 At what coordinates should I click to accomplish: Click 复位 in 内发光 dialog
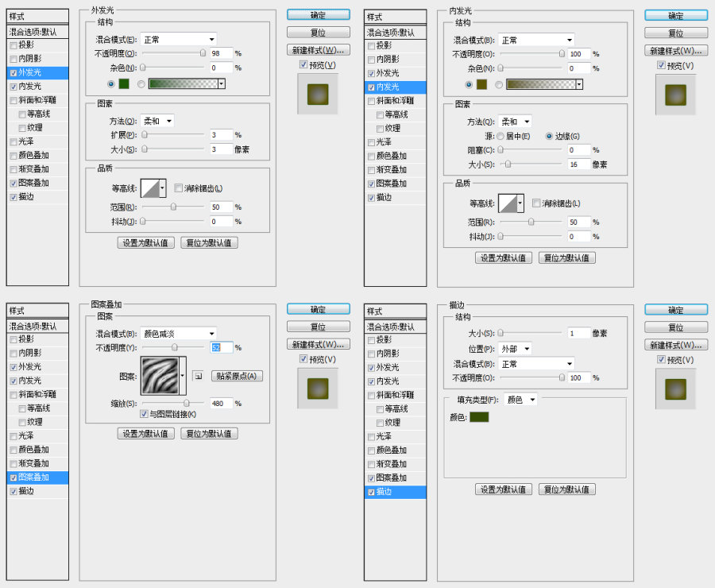(x=676, y=33)
